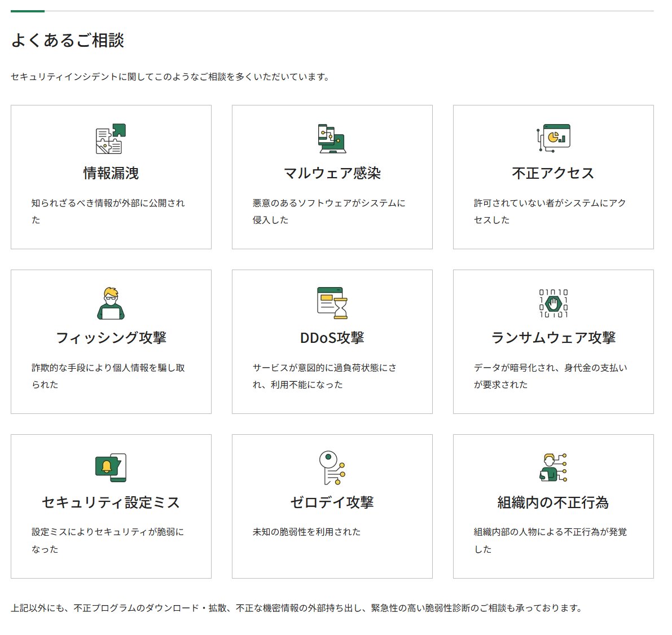672x635 pixels.
Task: Select the マルウェア感染 infected devices icon
Action: coord(332,140)
